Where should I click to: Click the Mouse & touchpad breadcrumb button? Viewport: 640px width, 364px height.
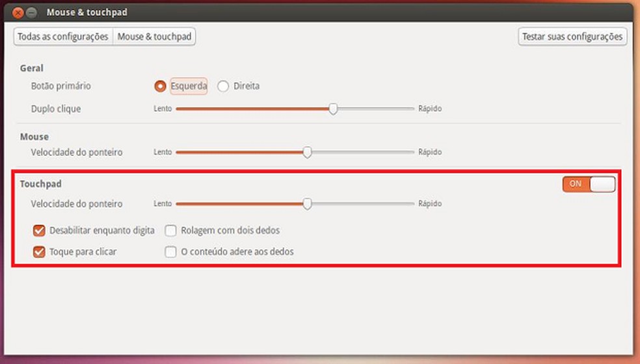tap(154, 37)
